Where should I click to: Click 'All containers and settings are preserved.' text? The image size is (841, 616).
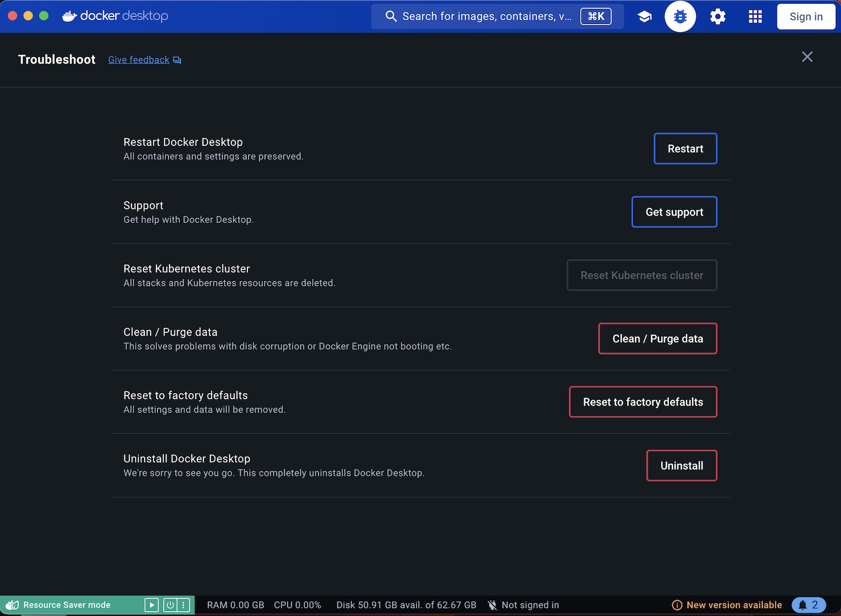click(213, 156)
